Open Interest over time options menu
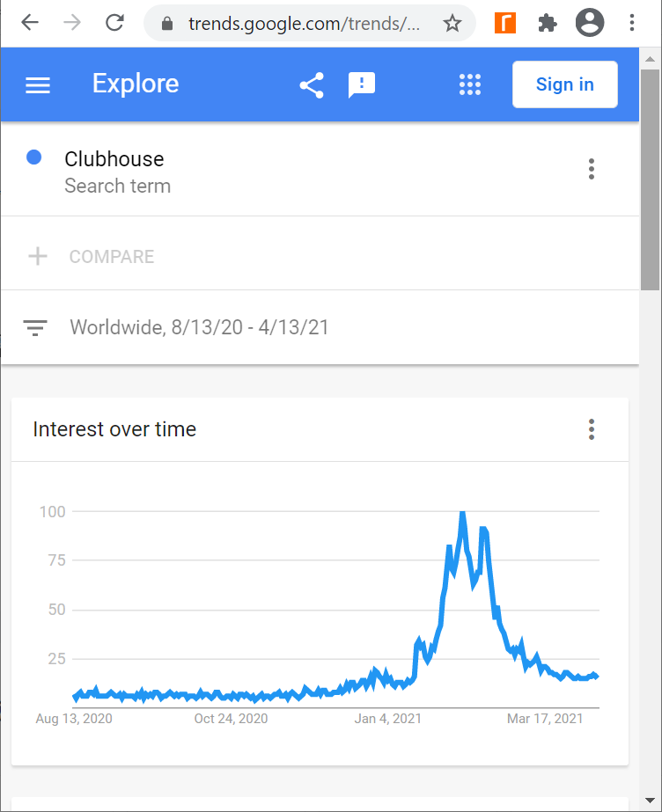This screenshot has width=662, height=812. [591, 429]
